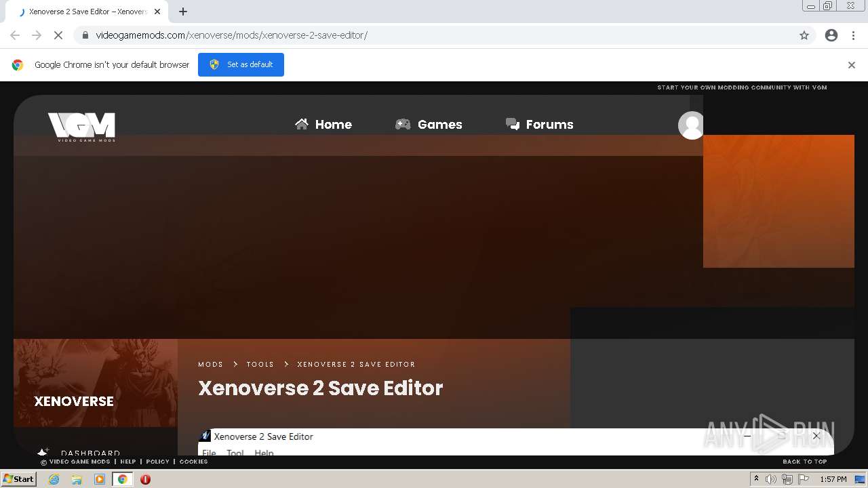Open the File menu in screenshot

[209, 452]
